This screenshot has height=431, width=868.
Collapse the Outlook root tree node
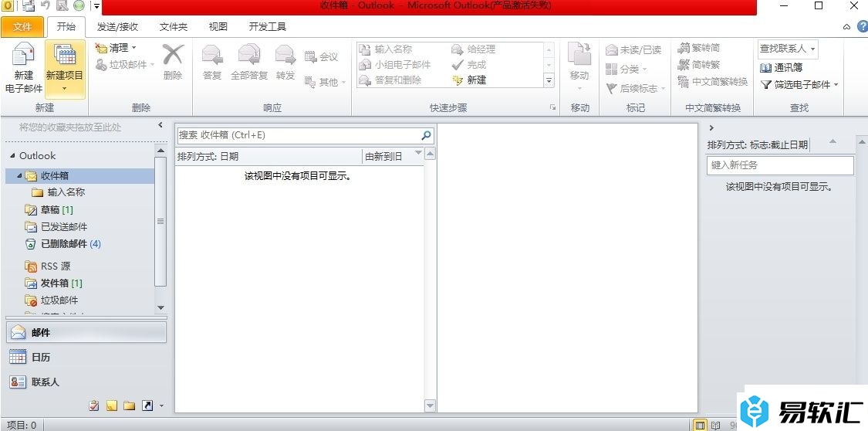pyautogui.click(x=13, y=156)
